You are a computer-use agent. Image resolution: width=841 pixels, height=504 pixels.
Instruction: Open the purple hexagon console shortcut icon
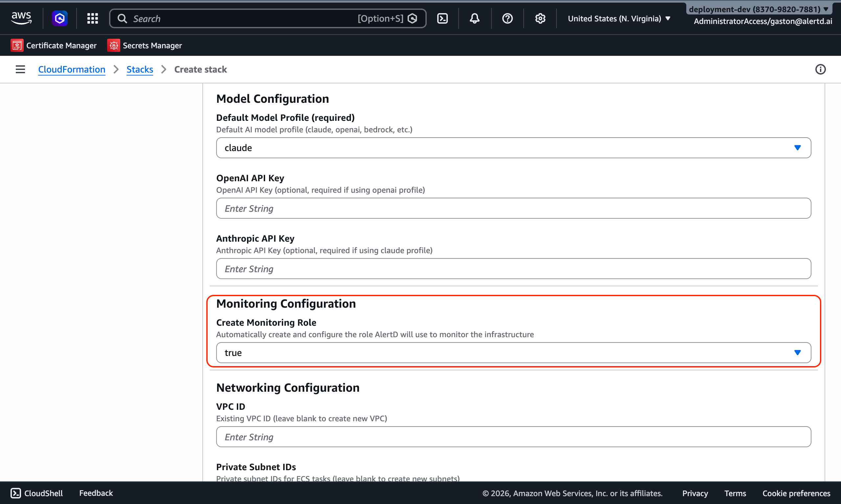click(60, 18)
